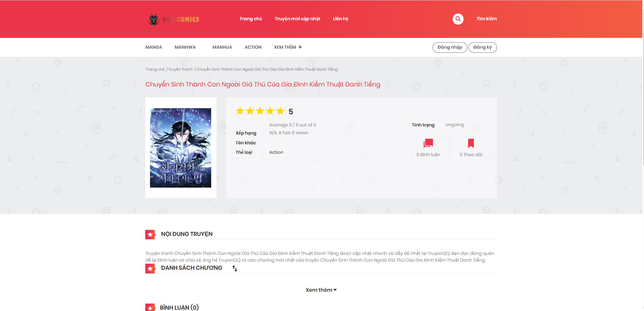Toggle chapter list sort order arrows
The width and height of the screenshot is (644, 311).
point(235,268)
